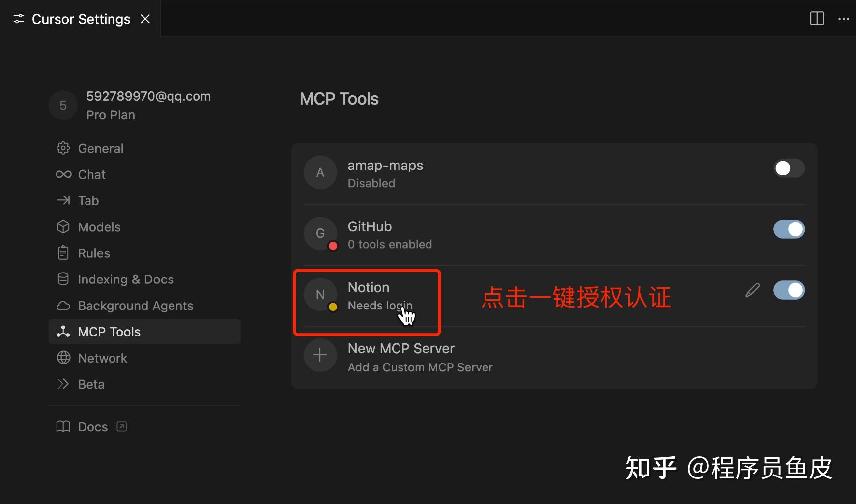This screenshot has height=504, width=856.
Task: Click the Chat infinity icon
Action: [x=63, y=174]
